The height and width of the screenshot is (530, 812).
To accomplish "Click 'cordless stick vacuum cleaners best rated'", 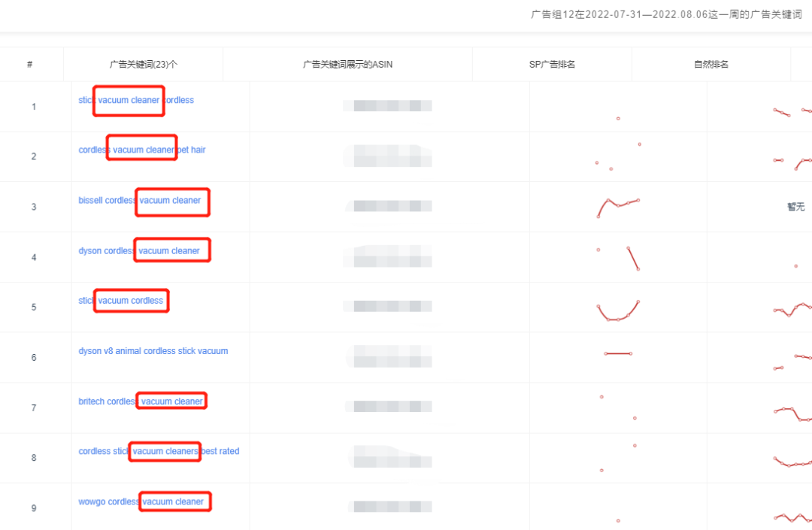I will [x=159, y=451].
